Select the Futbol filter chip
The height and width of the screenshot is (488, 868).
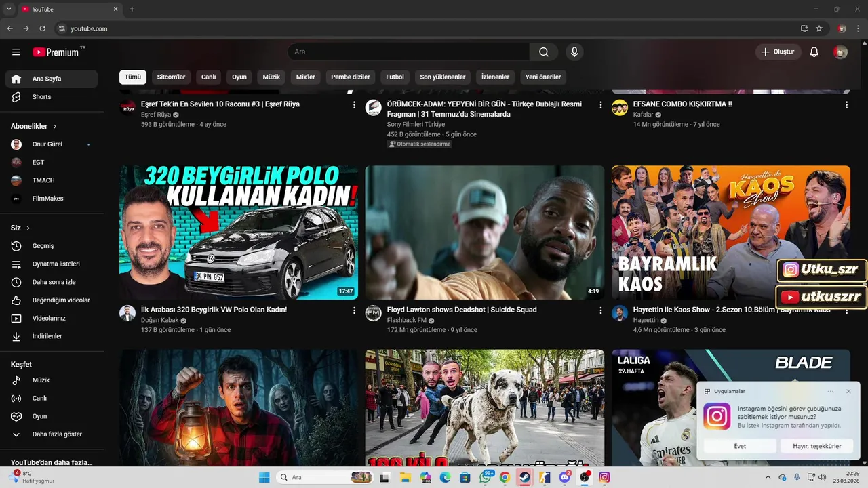(395, 77)
